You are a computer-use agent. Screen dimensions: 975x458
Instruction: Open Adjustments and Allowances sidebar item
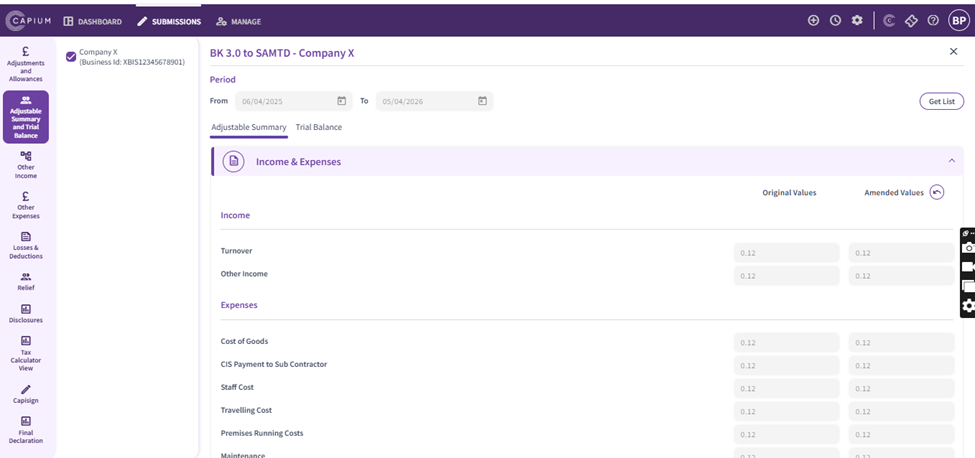tap(25, 63)
